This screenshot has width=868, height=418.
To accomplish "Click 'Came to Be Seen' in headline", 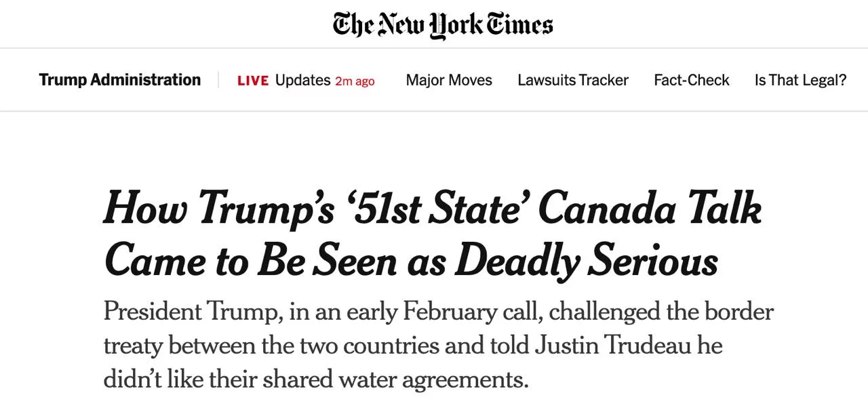I will coord(250,261).
